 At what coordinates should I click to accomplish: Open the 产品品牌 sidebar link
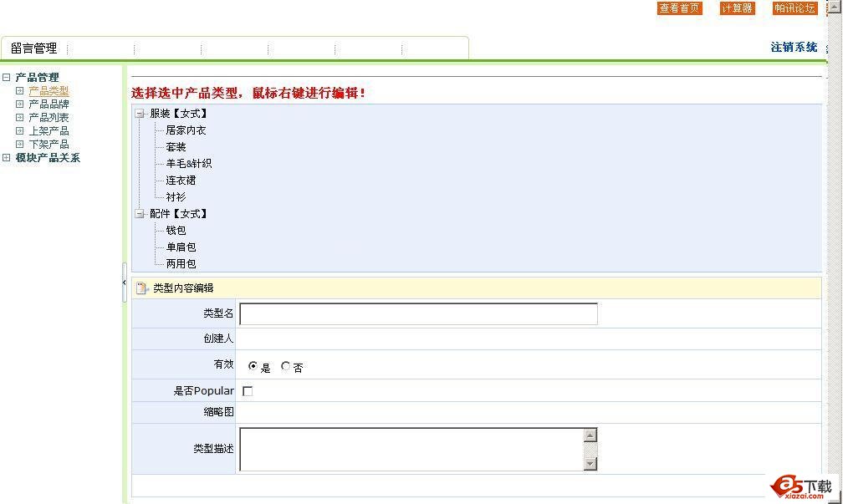(x=49, y=104)
